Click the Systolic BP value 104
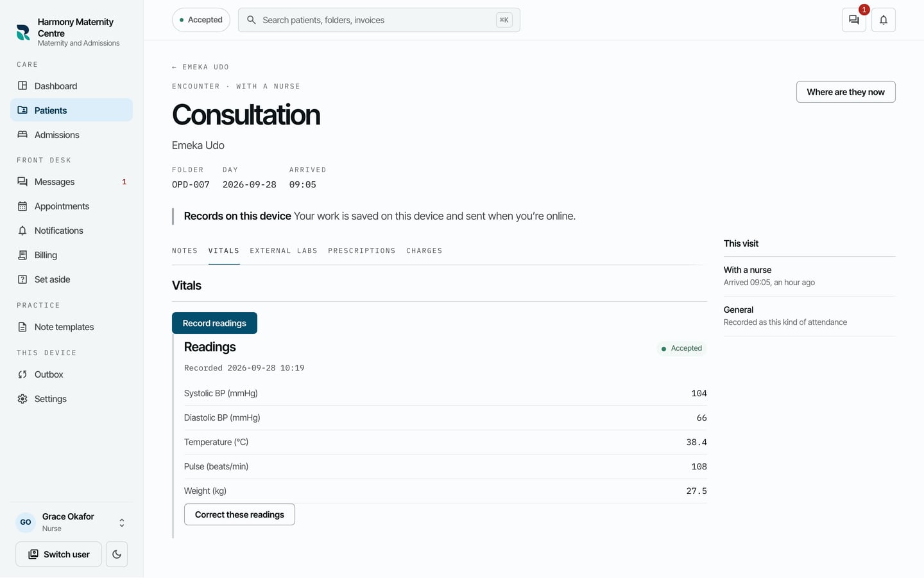924x578 pixels. click(699, 394)
